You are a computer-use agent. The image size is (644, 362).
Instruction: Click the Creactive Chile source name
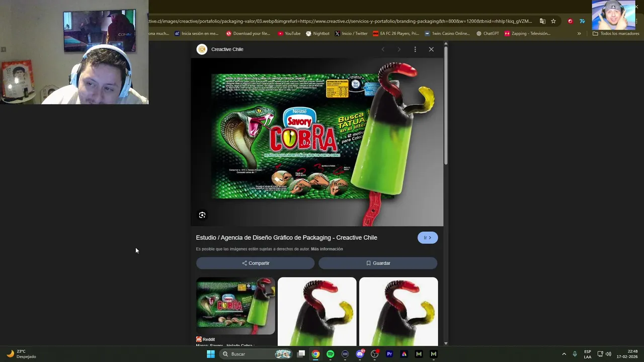point(227,49)
